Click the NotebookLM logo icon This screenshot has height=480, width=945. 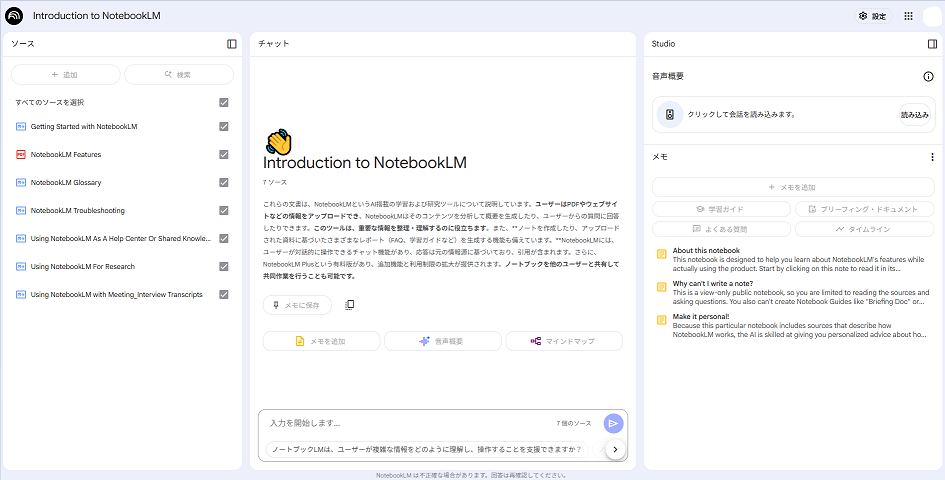[14, 16]
